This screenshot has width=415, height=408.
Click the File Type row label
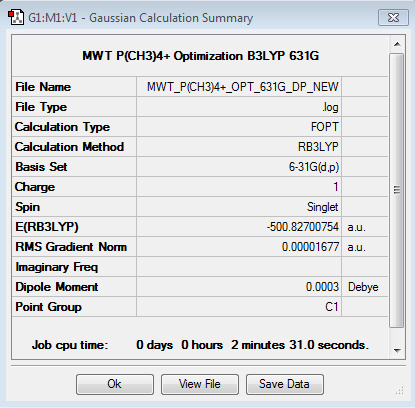click(41, 107)
